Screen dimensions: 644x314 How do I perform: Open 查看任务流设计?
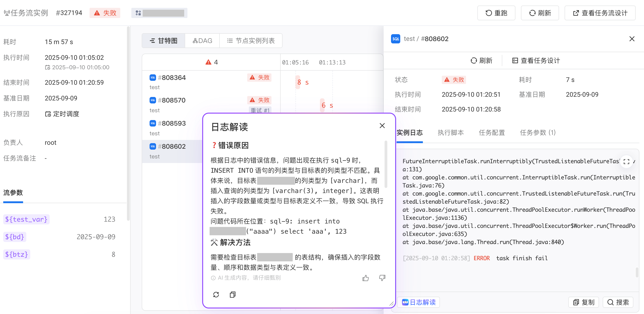pyautogui.click(x=600, y=13)
